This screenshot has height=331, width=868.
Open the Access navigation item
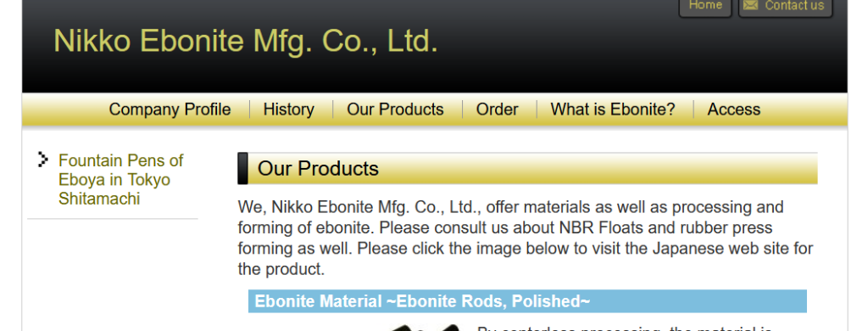tap(733, 109)
